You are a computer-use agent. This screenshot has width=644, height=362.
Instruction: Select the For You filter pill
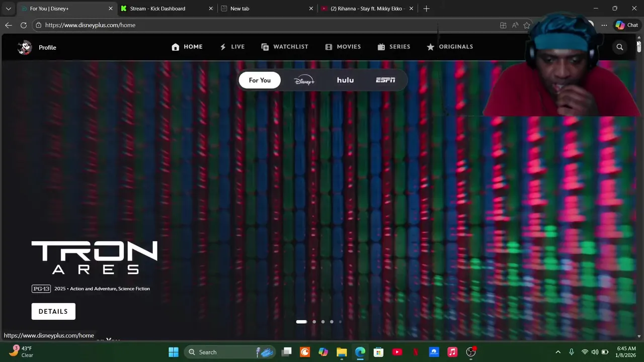[260, 80]
